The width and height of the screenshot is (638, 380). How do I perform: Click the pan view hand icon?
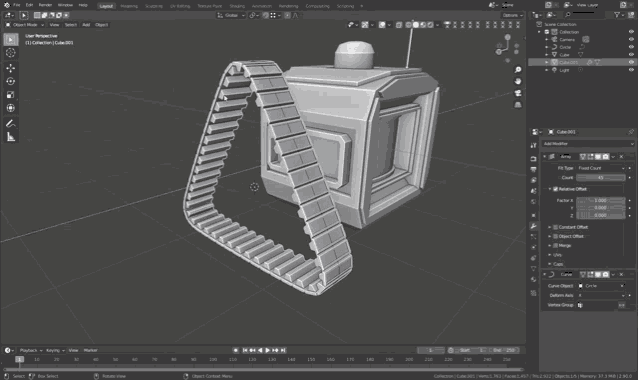point(518,81)
